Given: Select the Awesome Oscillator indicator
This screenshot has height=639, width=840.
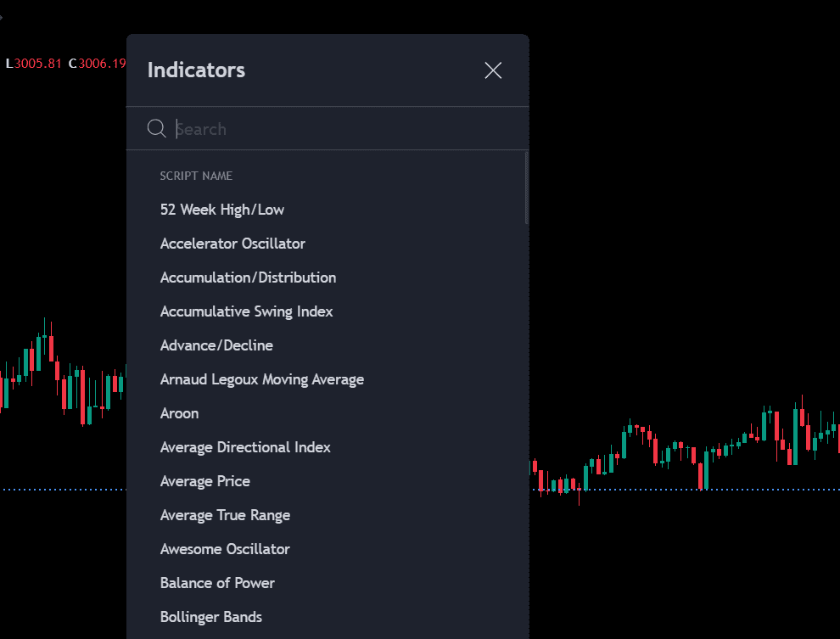Looking at the screenshot, I should click(x=225, y=549).
